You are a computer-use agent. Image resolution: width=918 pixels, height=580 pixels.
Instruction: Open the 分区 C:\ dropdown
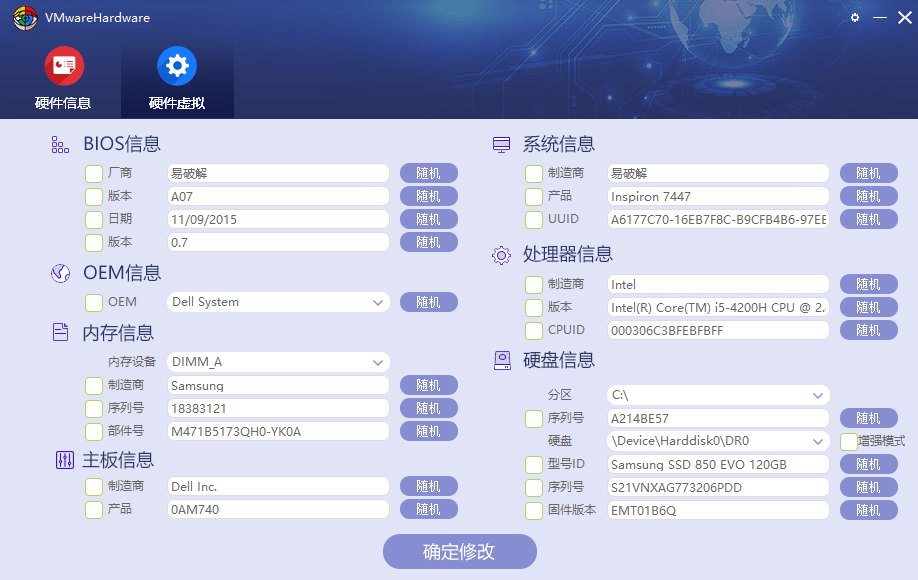tap(718, 395)
